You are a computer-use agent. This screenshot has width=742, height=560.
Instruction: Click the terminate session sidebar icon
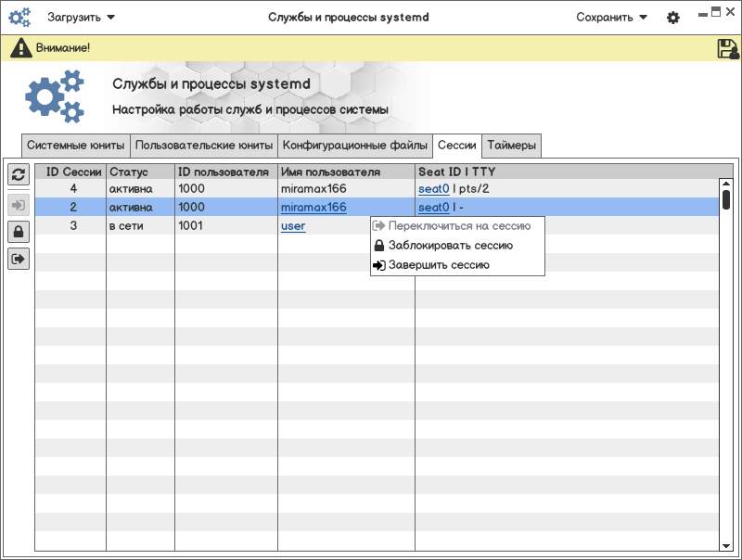tap(19, 260)
